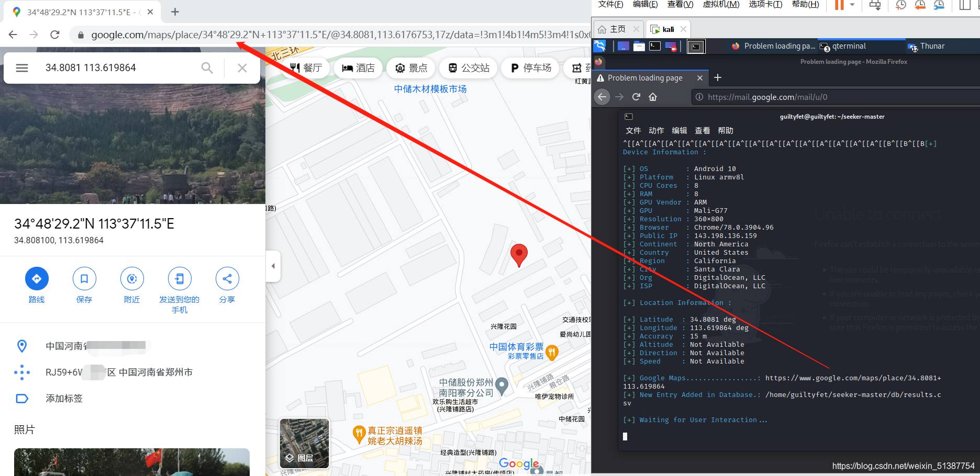Screen dimensions: 980x476
Task: Open the VMware snapshot manager
Action: click(939, 5)
